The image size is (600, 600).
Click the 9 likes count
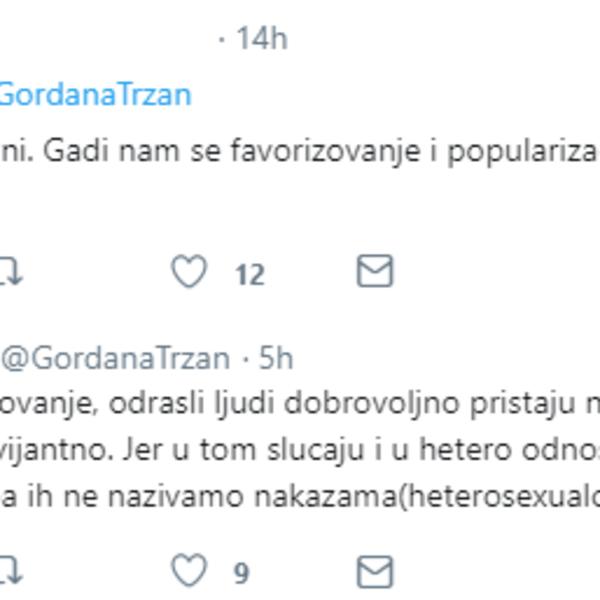click(x=241, y=573)
